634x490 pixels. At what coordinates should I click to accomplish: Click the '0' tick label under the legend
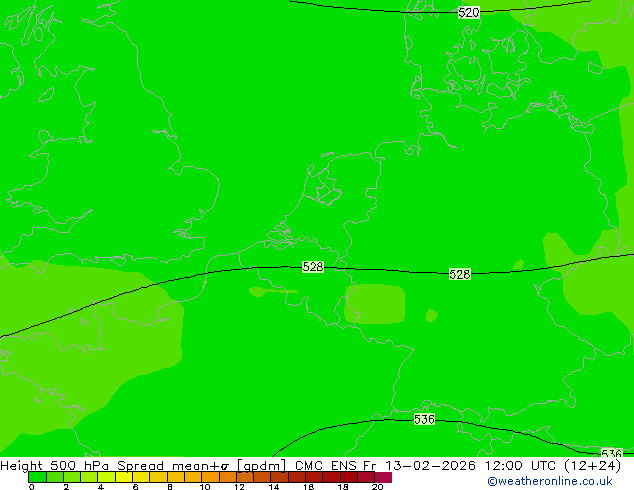click(x=31, y=487)
